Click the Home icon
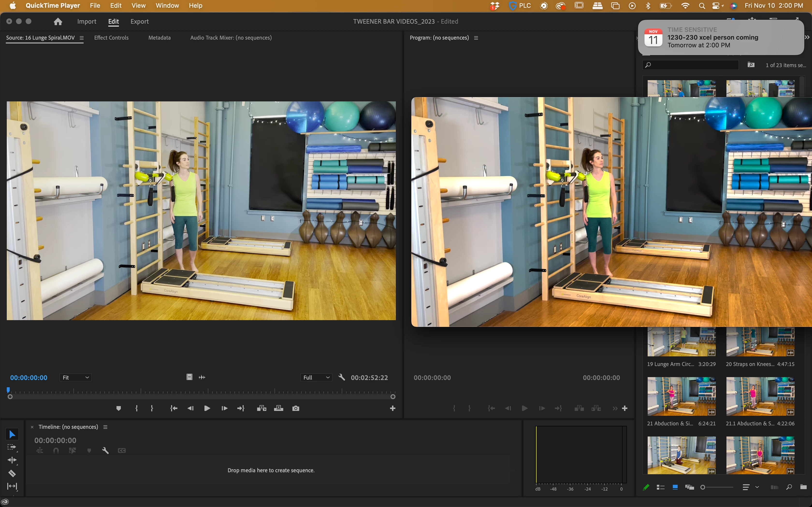This screenshot has width=812, height=507. 58,21
